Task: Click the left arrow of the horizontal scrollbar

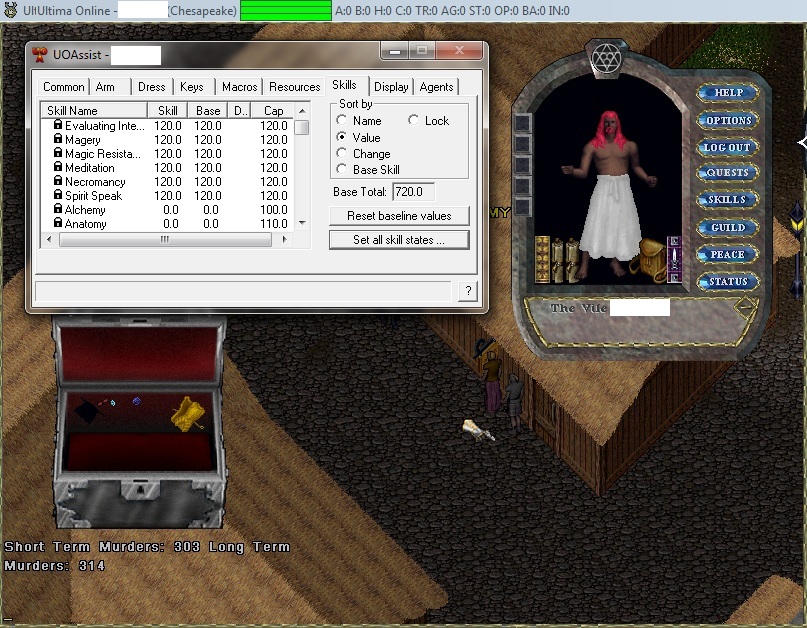Action: tap(49, 239)
